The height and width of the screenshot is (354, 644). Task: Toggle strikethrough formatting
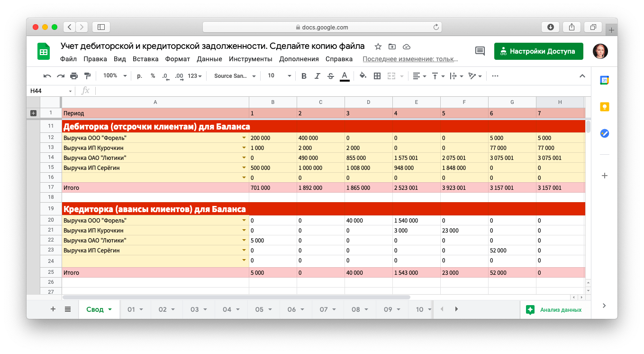[x=331, y=76]
